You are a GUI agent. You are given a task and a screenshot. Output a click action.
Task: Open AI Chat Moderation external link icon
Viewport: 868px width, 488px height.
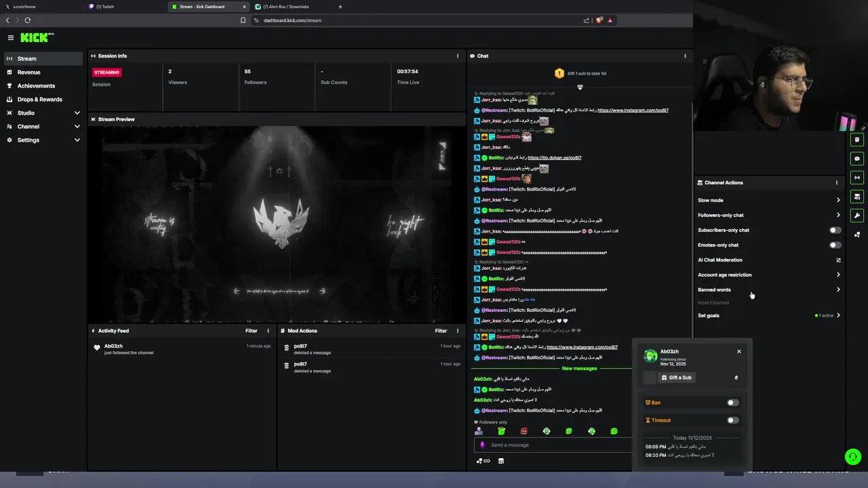click(838, 260)
